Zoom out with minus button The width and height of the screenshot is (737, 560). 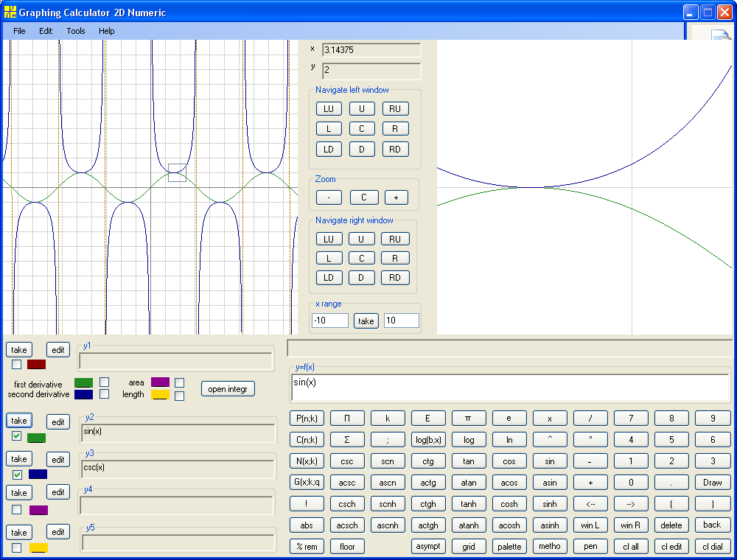coord(329,197)
